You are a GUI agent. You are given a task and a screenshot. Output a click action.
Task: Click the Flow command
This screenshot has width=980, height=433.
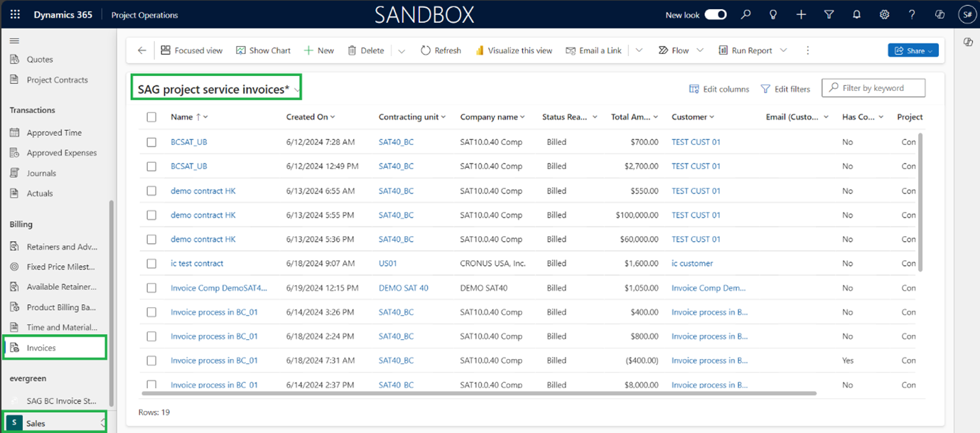pyautogui.click(x=673, y=50)
